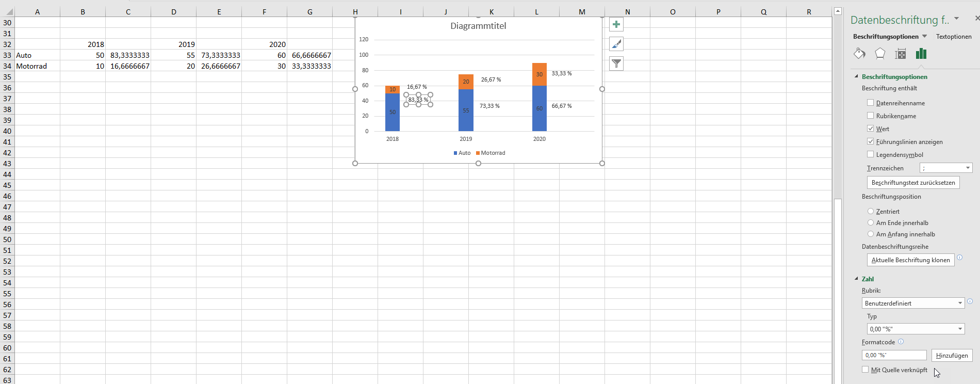
Task: Click the Motorrad legend entry
Action: point(491,153)
